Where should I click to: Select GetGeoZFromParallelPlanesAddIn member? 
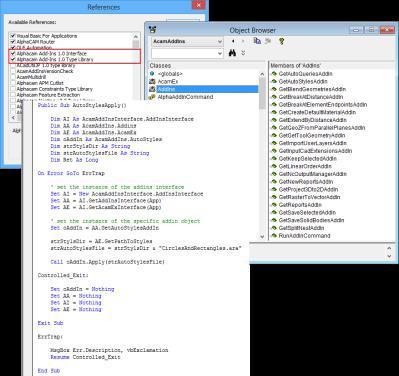322,128
